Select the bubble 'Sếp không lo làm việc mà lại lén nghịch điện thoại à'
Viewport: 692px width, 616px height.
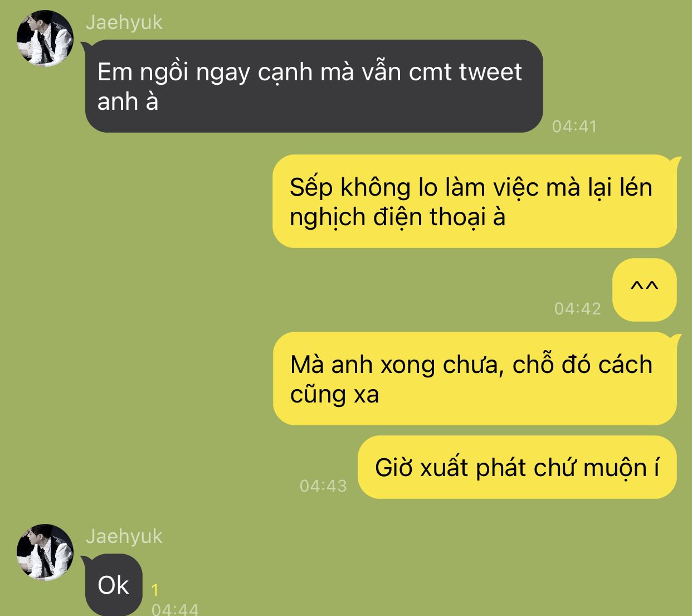click(x=474, y=201)
